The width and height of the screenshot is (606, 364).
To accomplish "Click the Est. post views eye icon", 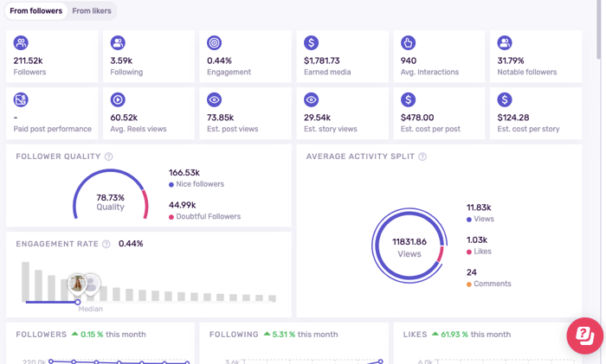I will click(215, 100).
